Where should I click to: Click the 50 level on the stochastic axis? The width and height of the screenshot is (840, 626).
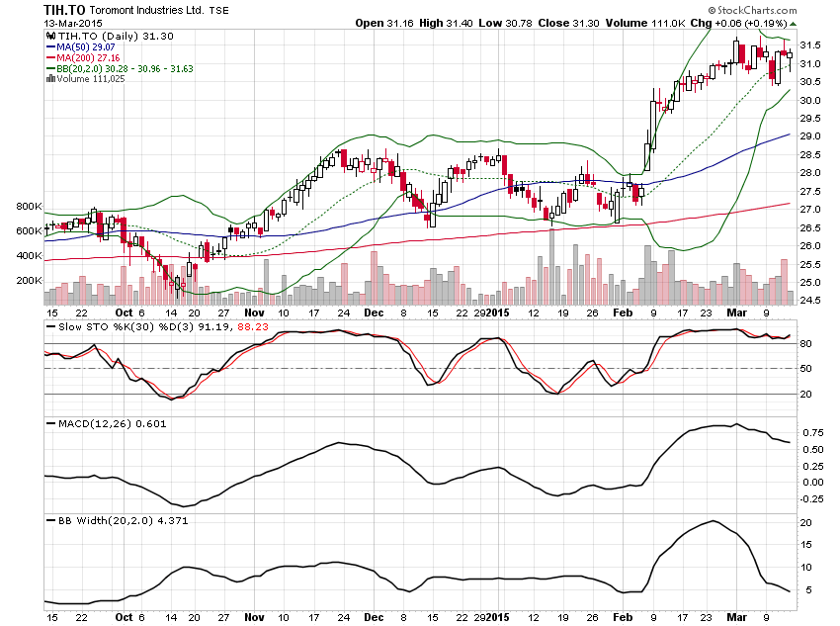(x=805, y=369)
